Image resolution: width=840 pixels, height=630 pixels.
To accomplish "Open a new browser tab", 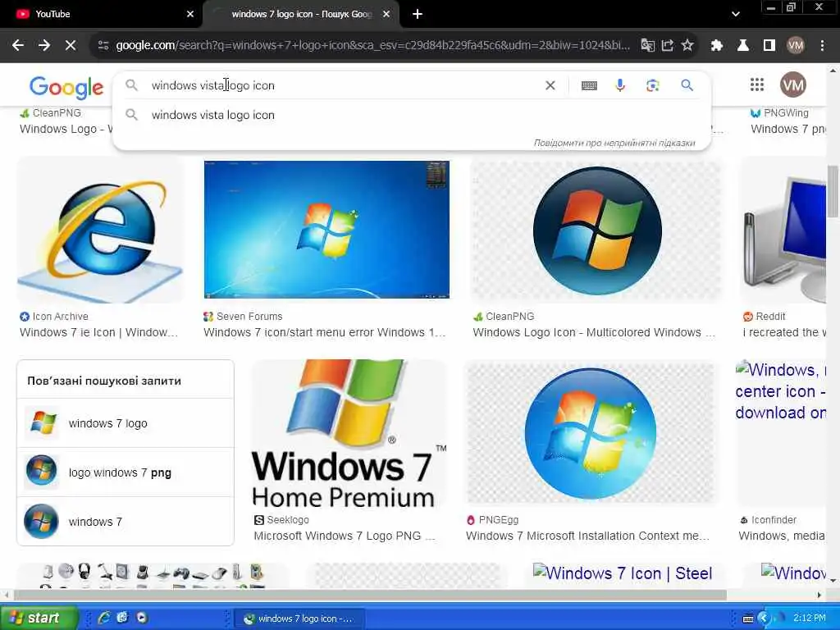I will tap(418, 15).
